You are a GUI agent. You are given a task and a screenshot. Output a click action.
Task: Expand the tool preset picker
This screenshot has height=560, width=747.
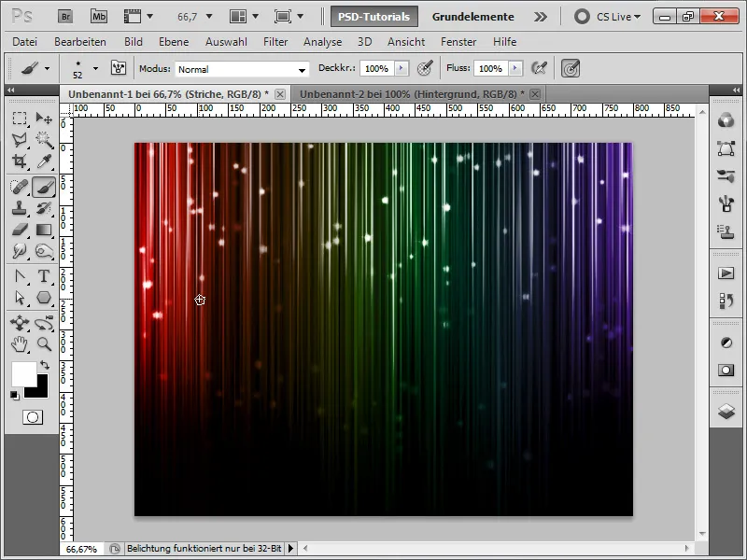click(47, 68)
